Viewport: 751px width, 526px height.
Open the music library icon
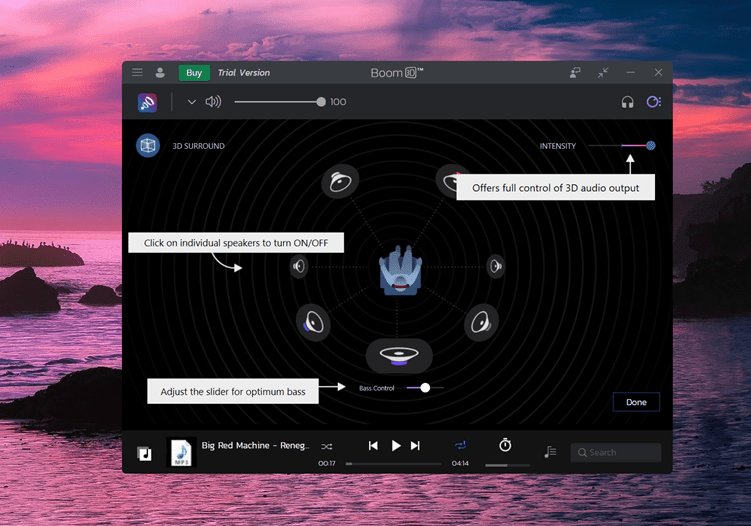coord(145,453)
